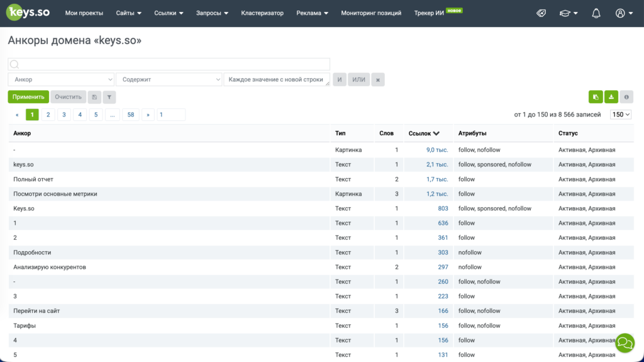Click the price tag icon in header
Viewport: 644px width, 362px height.
541,13
